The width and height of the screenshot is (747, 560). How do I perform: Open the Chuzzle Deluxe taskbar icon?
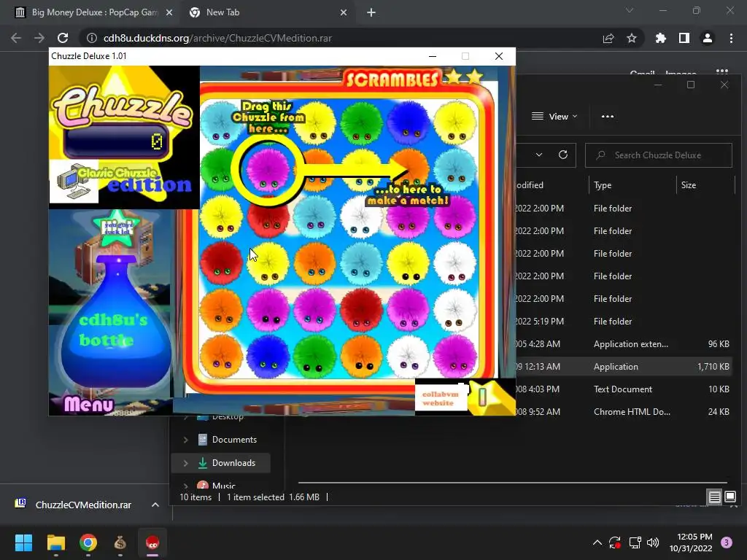pyautogui.click(x=152, y=542)
